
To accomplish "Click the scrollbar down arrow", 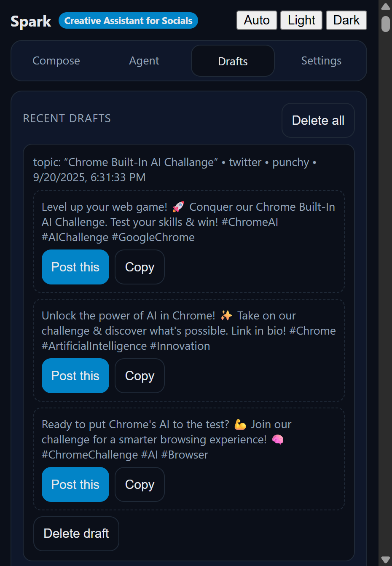I will tap(385, 560).
